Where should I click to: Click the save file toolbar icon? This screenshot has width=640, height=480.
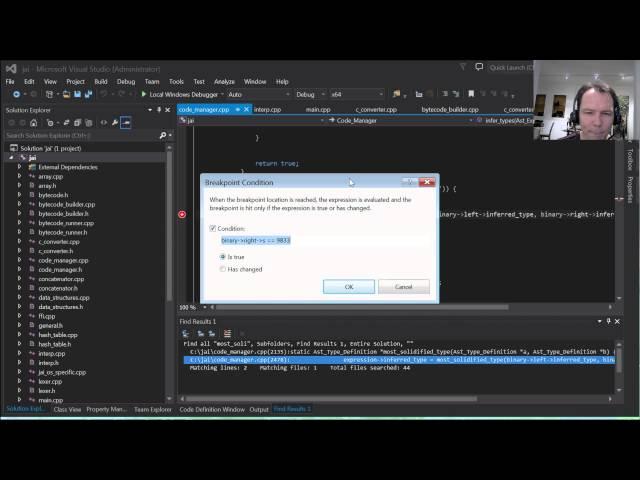77,94
